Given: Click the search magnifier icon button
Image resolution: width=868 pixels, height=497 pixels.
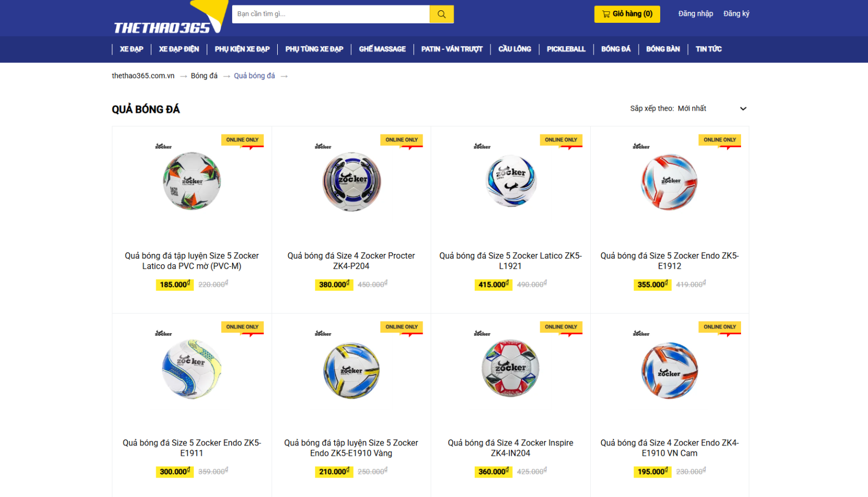Looking at the screenshot, I should click(x=442, y=14).
